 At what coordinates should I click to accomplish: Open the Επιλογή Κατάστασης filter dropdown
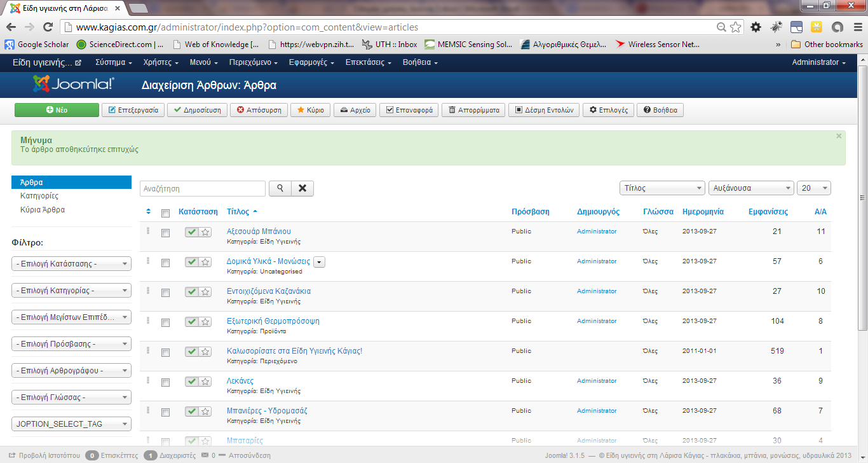71,264
